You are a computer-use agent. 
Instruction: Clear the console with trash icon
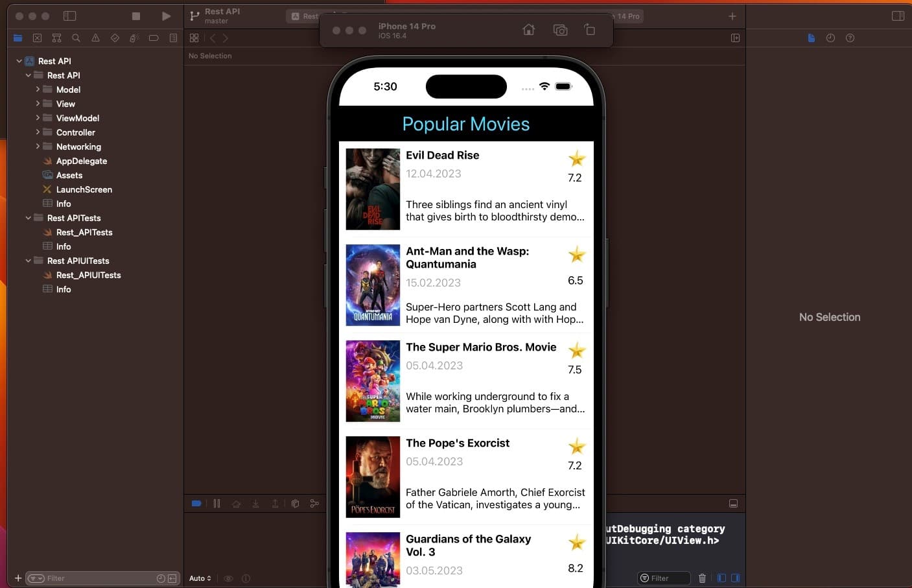pyautogui.click(x=702, y=578)
